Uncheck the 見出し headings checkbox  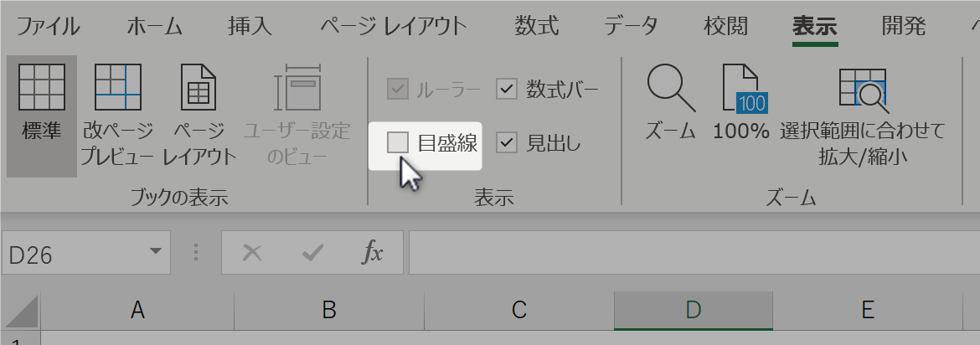(x=507, y=143)
